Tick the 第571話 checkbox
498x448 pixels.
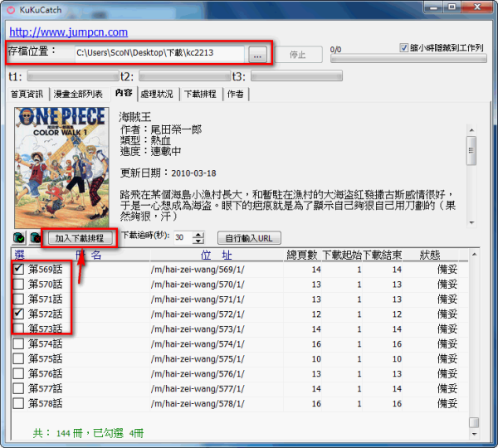pyautogui.click(x=18, y=299)
